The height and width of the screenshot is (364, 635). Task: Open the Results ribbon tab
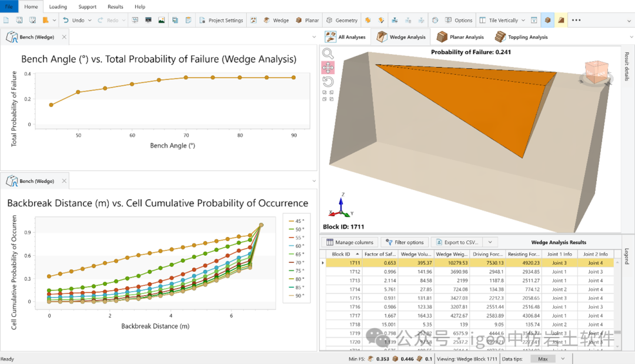tap(115, 6)
